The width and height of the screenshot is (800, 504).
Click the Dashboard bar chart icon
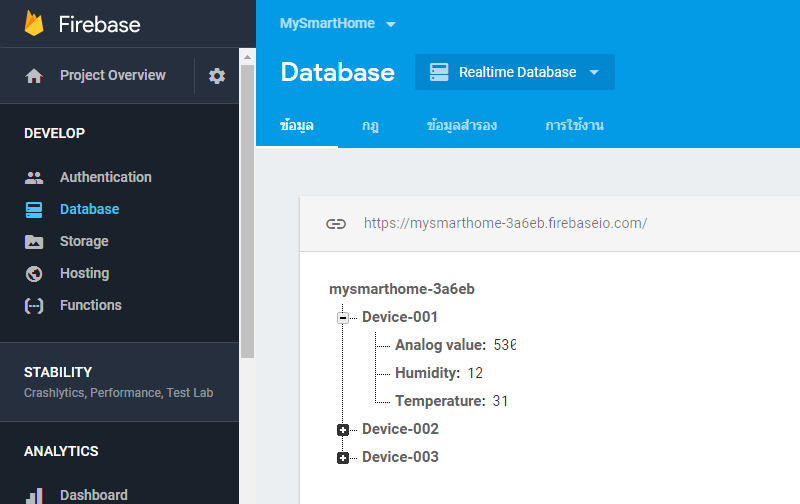(x=34, y=496)
